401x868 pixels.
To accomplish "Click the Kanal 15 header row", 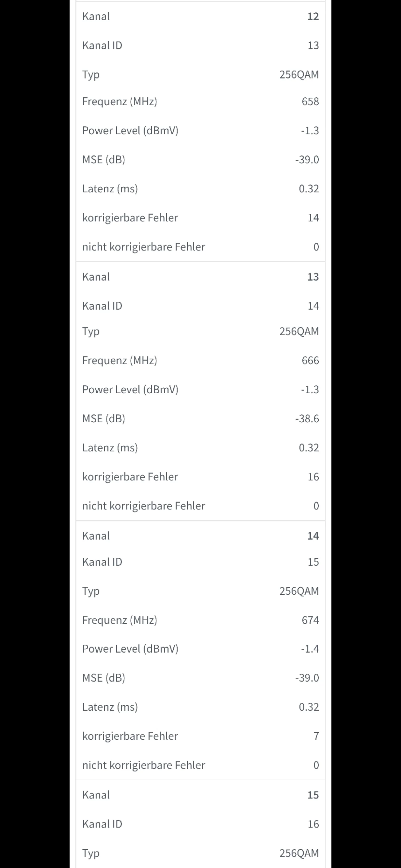I will [x=200, y=795].
